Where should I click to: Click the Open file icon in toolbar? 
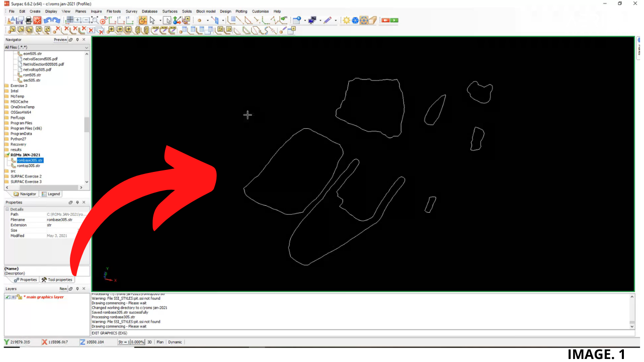click(x=11, y=20)
